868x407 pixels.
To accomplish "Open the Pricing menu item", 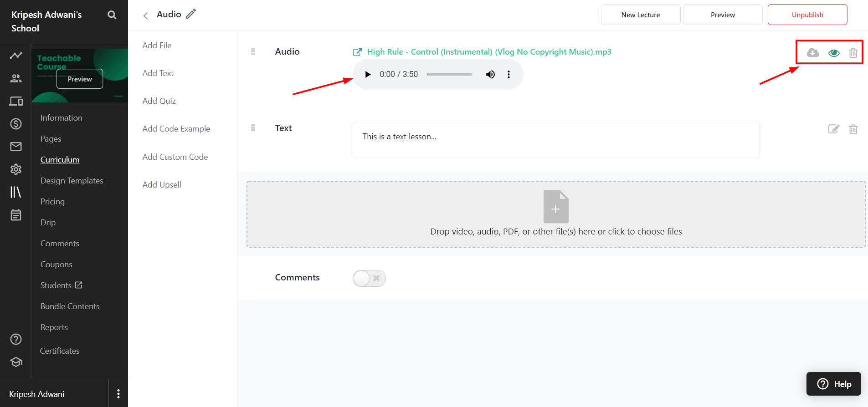I will tap(52, 202).
